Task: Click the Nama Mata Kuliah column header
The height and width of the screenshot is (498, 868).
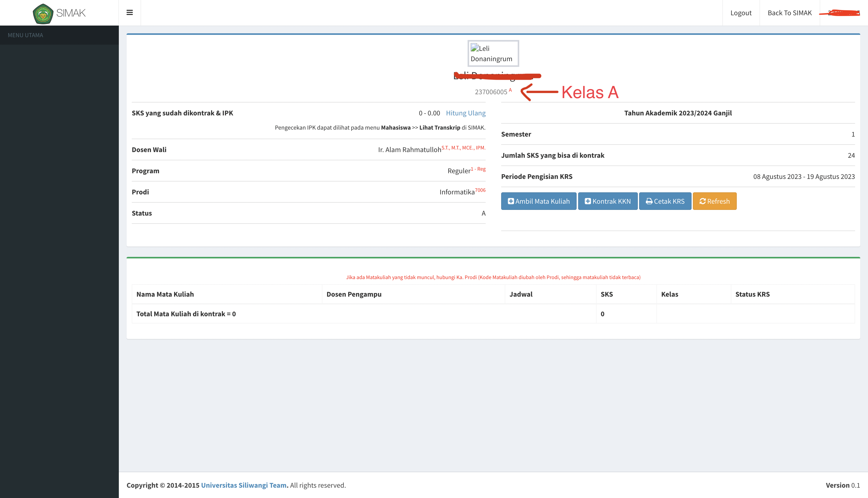Action: [165, 294]
